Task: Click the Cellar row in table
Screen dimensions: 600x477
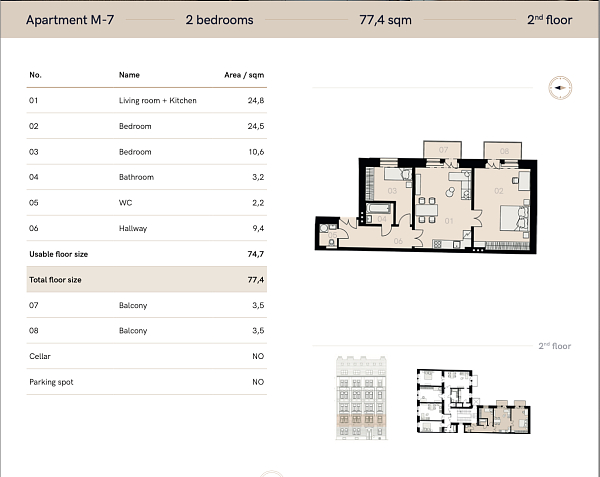Action: tap(146, 356)
